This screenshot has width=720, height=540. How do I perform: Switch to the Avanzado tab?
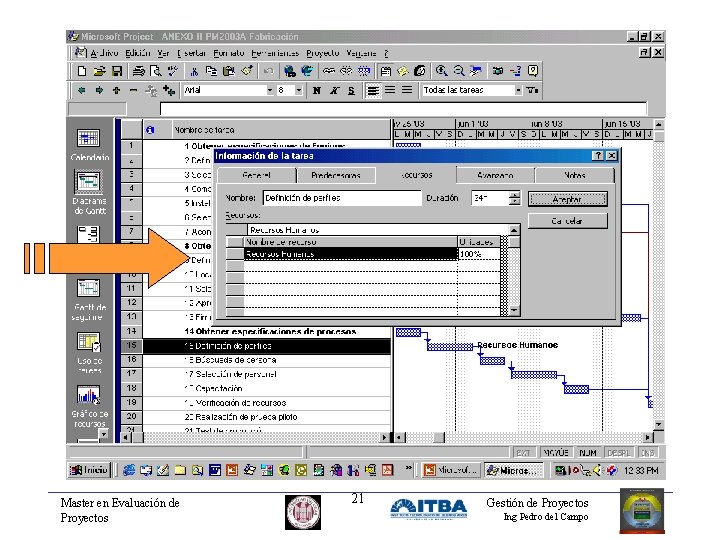tap(495, 175)
